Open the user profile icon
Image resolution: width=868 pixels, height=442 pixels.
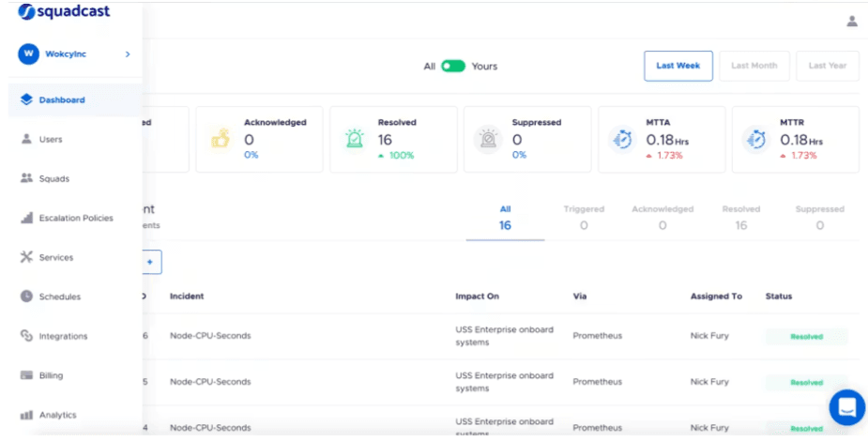coord(852,22)
